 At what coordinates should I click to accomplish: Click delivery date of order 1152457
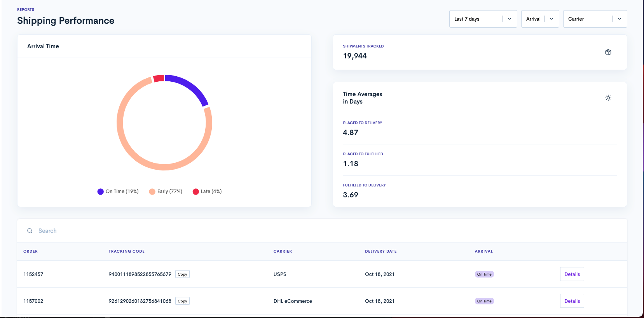tap(380, 274)
